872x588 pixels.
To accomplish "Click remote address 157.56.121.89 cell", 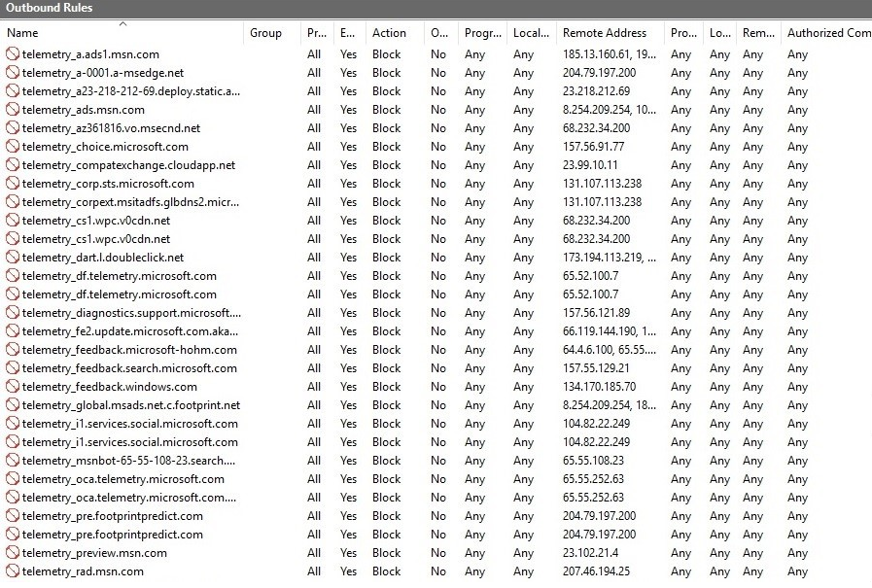I will point(596,313).
